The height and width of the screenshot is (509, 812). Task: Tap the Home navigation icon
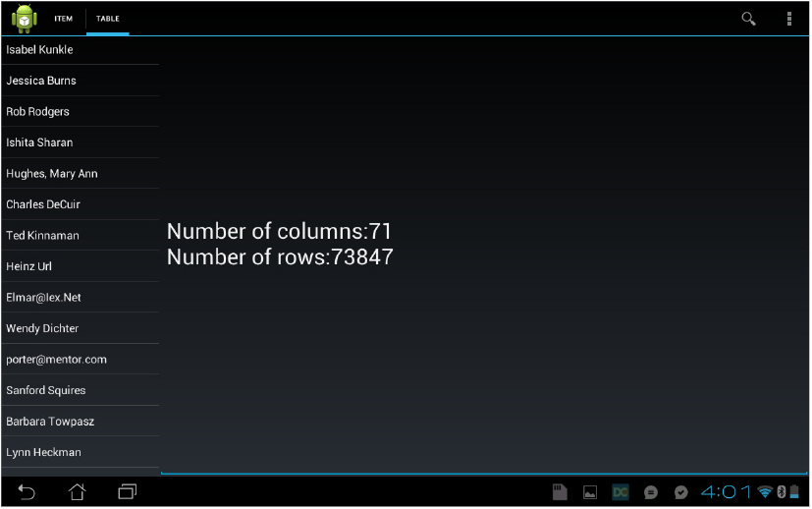pos(78,492)
